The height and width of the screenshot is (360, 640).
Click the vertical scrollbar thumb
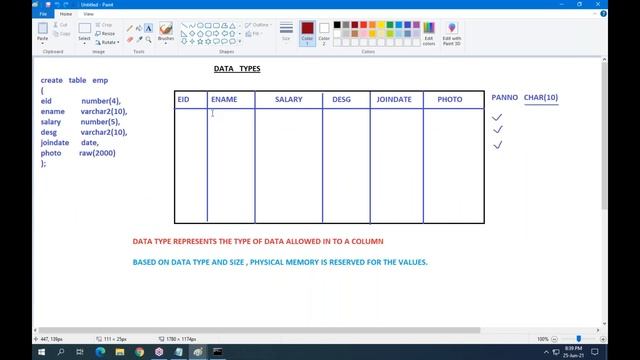(604, 136)
